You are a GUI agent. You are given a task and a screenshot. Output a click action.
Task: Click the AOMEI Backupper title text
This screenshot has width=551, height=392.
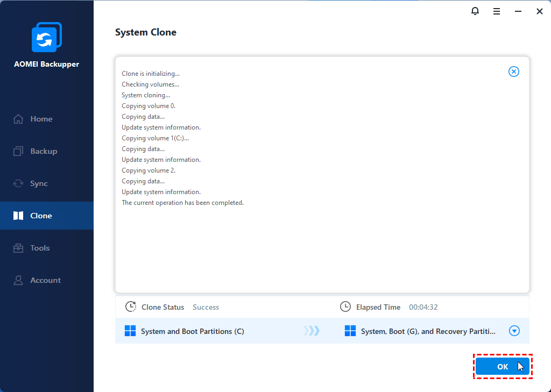(47, 65)
